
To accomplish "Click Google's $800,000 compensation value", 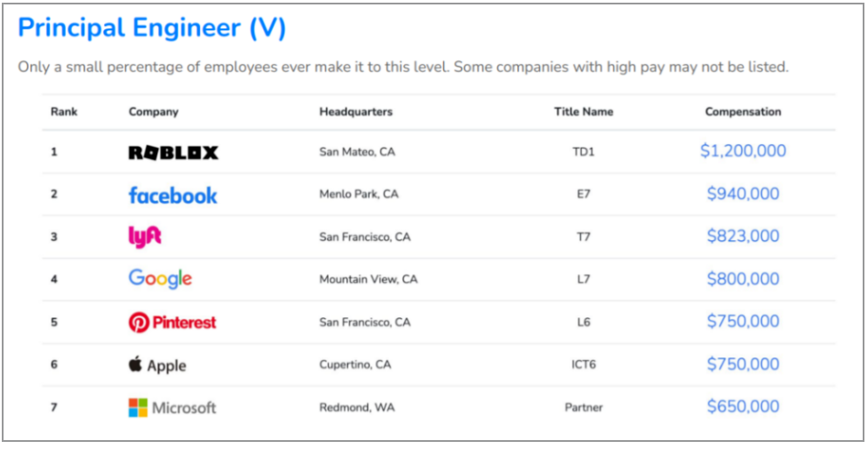I will pos(743,279).
